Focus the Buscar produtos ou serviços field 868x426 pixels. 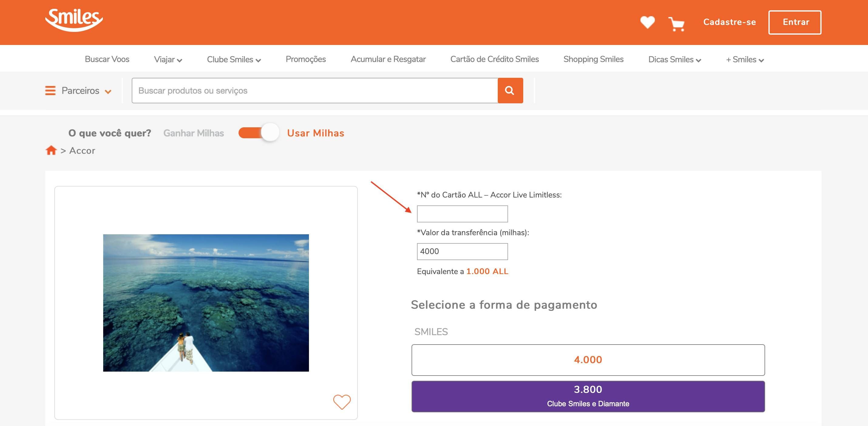315,90
